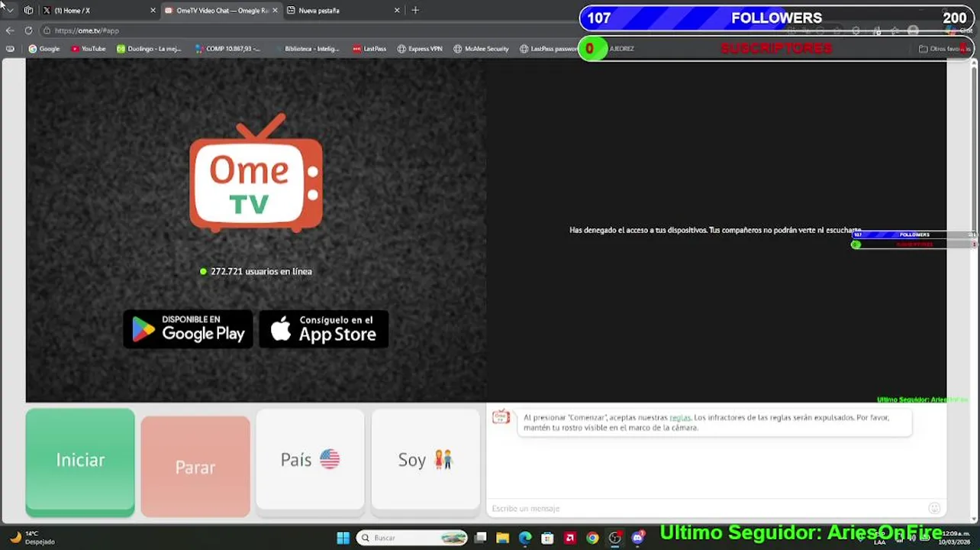Open the reglas rules link
This screenshot has width=980, height=550.
tap(679, 418)
